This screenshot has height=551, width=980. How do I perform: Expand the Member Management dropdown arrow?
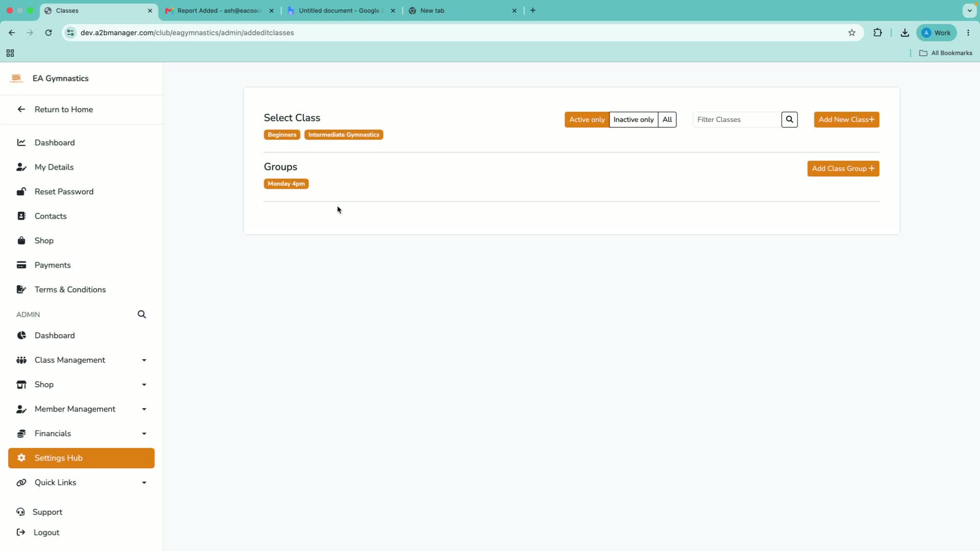[x=144, y=409]
